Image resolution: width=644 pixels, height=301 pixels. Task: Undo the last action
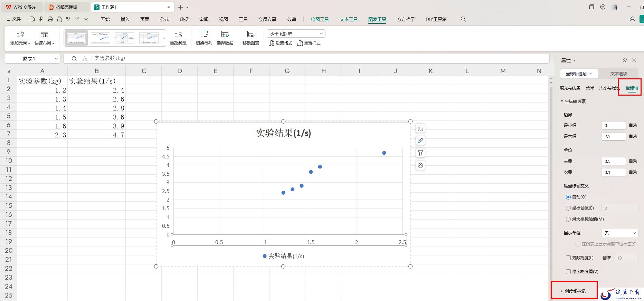(68, 19)
